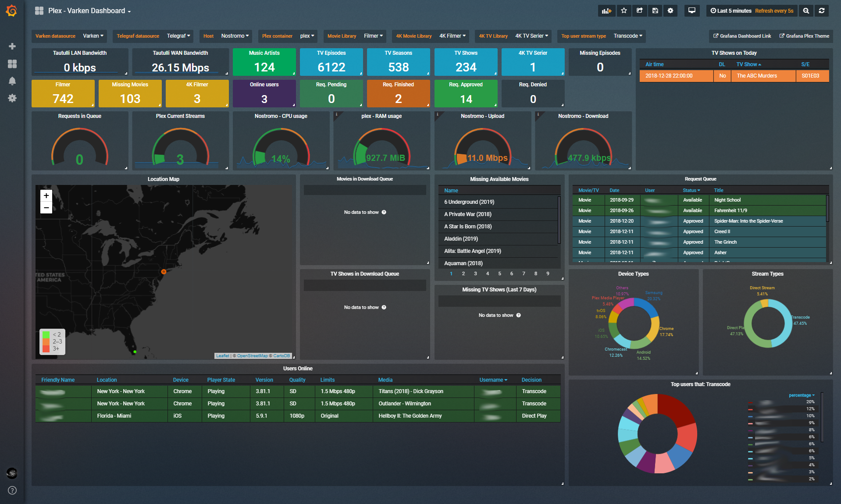This screenshot has height=504, width=841.
Task: Show info icon on Nostromo Download panel
Action: point(538,114)
